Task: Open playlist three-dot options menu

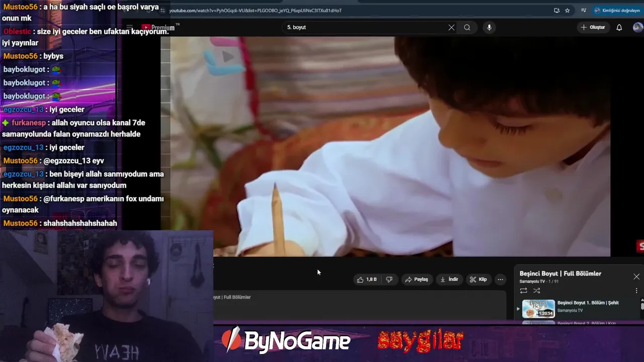Action: (636, 291)
